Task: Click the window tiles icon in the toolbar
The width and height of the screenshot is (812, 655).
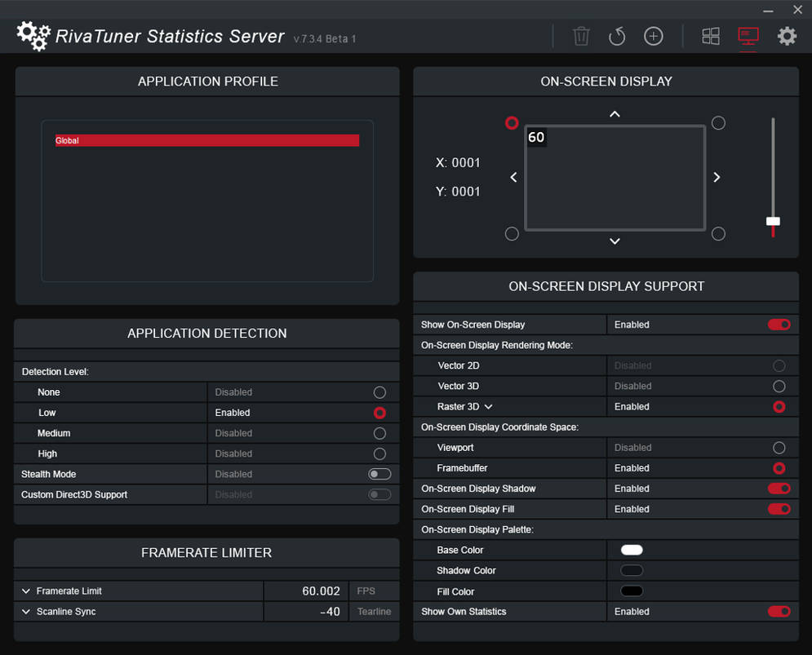Action: click(710, 36)
